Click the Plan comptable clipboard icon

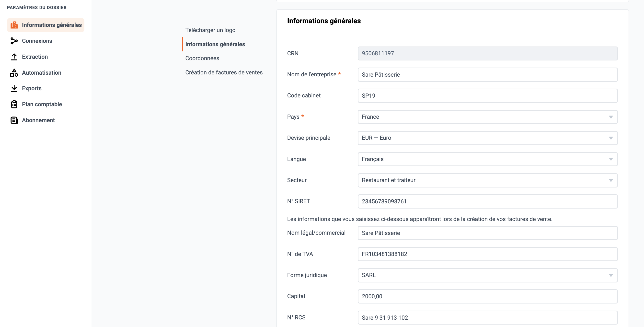(x=14, y=104)
